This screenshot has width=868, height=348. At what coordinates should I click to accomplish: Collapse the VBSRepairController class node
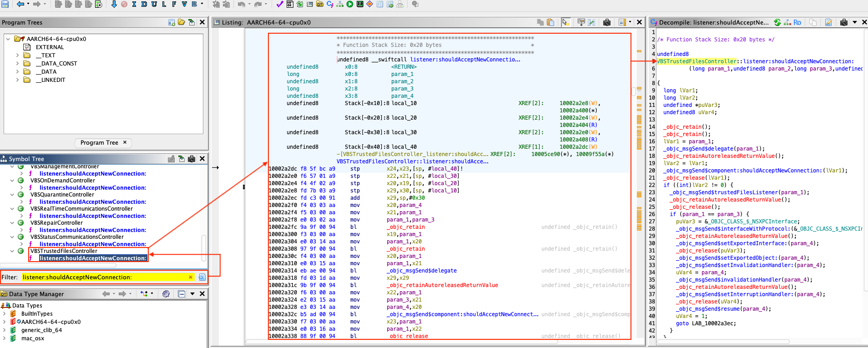point(12,223)
